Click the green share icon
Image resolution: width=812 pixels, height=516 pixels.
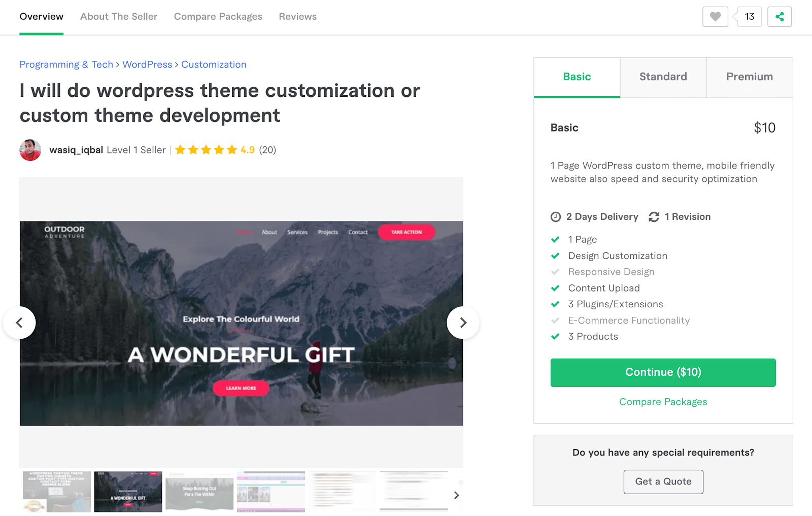point(780,17)
